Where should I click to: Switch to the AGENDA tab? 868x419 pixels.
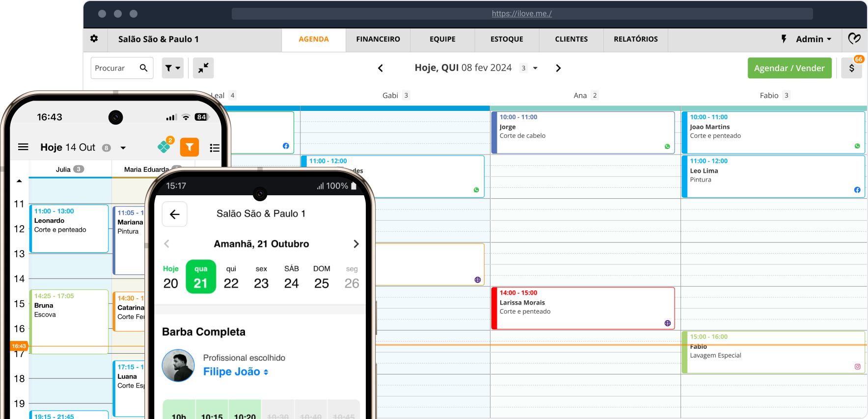pos(314,39)
